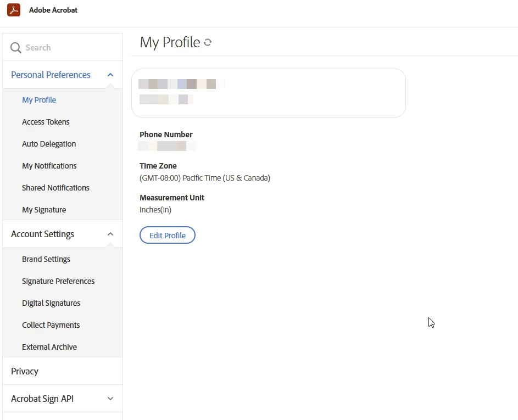
Task: Refresh My Profile using the reload icon
Action: (x=208, y=42)
